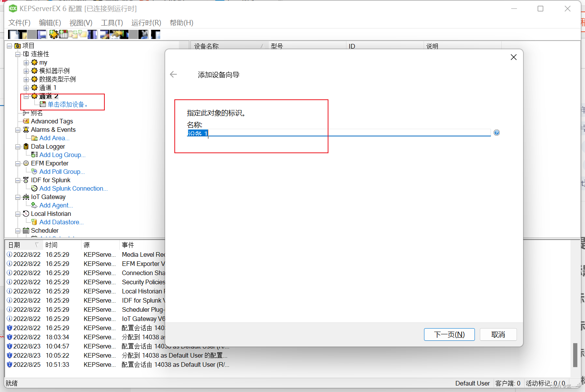Click the New Project toolbar icon
The image size is (585, 392).
(13, 34)
